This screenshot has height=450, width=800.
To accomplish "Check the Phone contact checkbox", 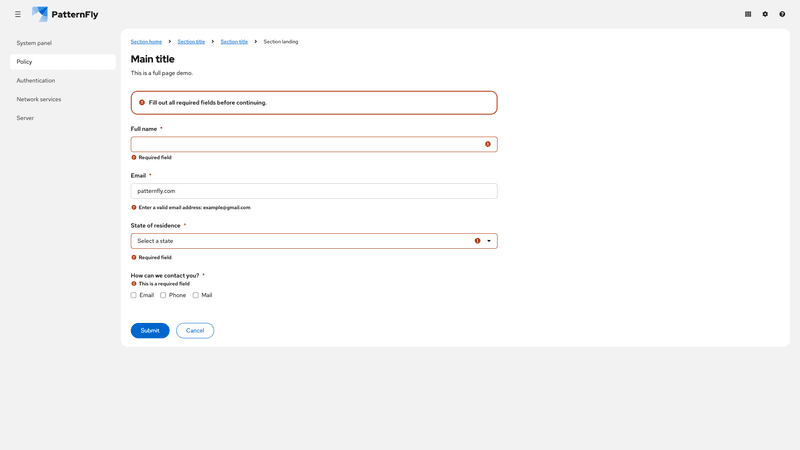I will pos(163,295).
